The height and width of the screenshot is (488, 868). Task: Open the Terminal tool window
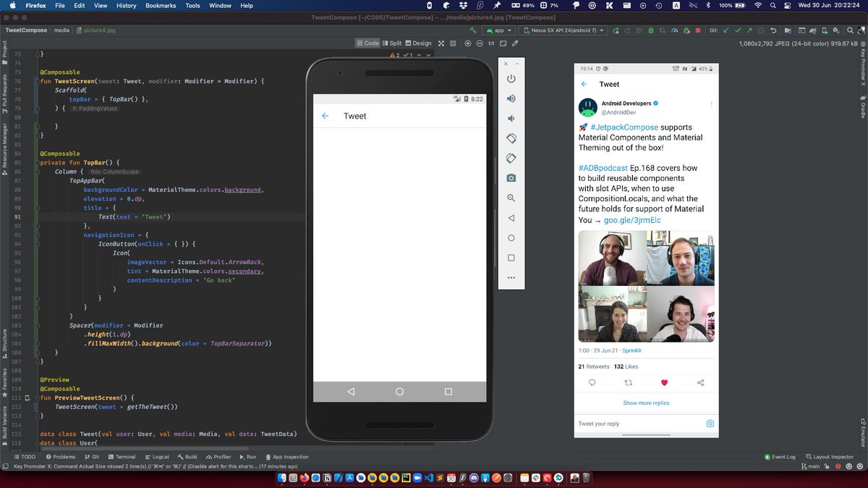[x=121, y=457]
